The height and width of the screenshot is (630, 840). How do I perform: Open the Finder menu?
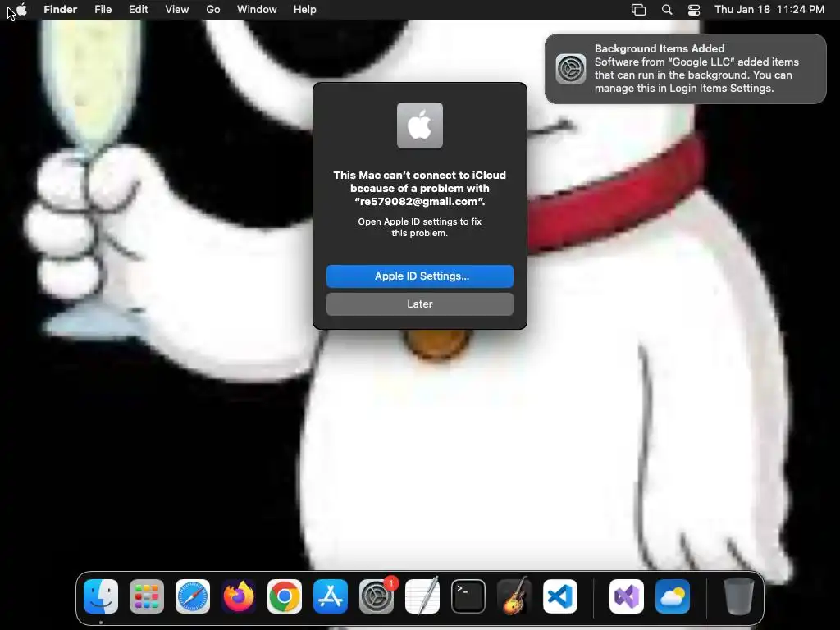point(61,10)
